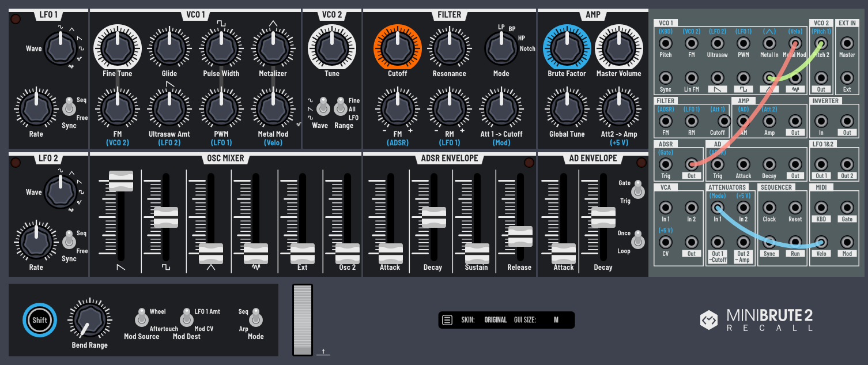
Task: Toggle the AD envelope Once/Loop switch
Action: click(637, 240)
